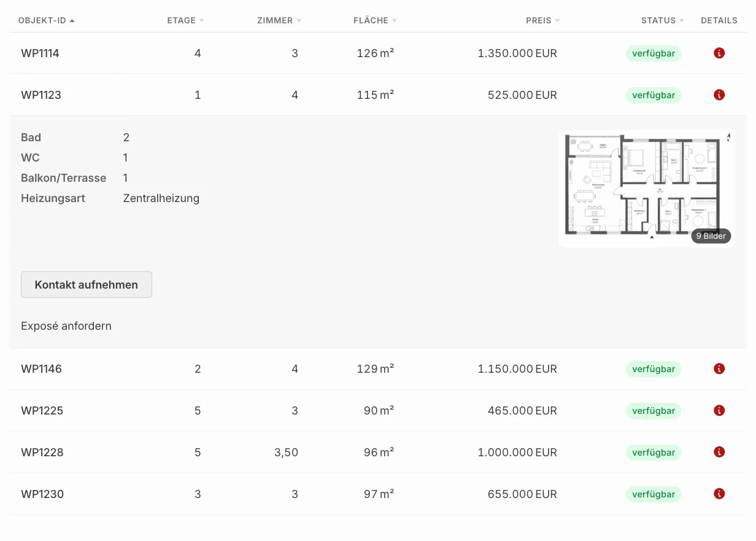The image size is (756, 541).
Task: Click the Balkon/Terrasse label
Action: click(64, 178)
